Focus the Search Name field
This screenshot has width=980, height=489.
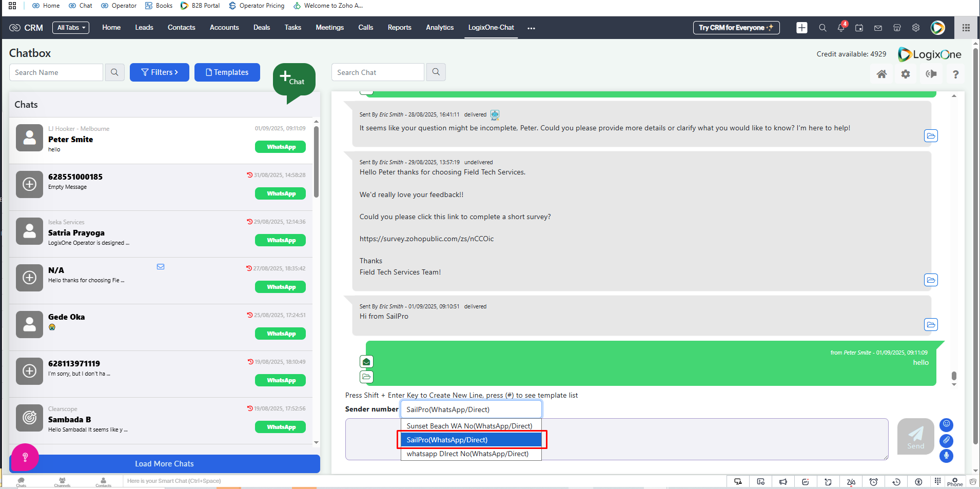click(56, 72)
